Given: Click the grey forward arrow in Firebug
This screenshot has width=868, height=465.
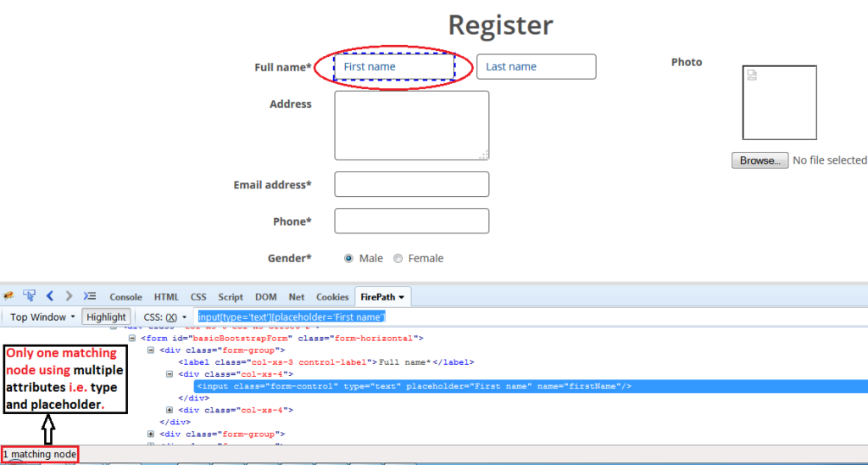Looking at the screenshot, I should (x=69, y=296).
